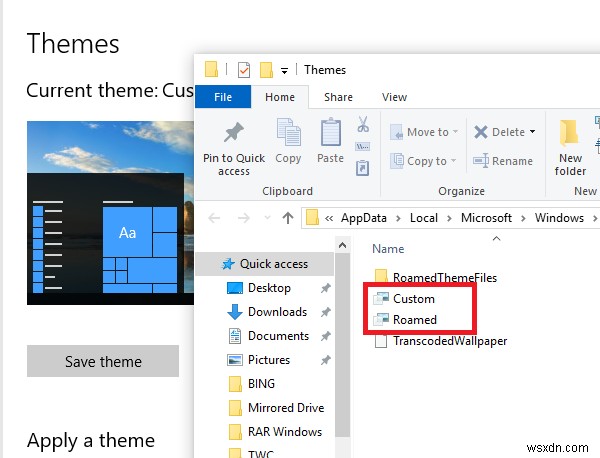Click the navigation pane scroll up arrow
The image size is (600, 458).
click(342, 245)
